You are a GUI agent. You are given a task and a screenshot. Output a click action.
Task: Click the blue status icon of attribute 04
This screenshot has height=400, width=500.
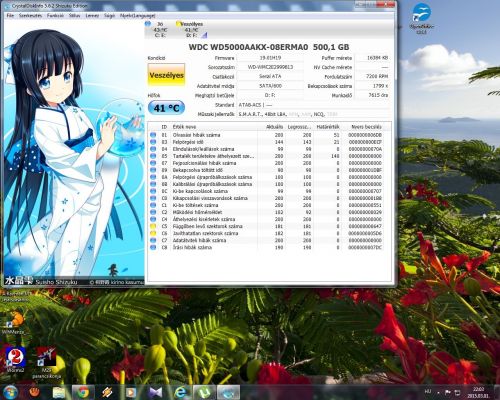click(153, 149)
